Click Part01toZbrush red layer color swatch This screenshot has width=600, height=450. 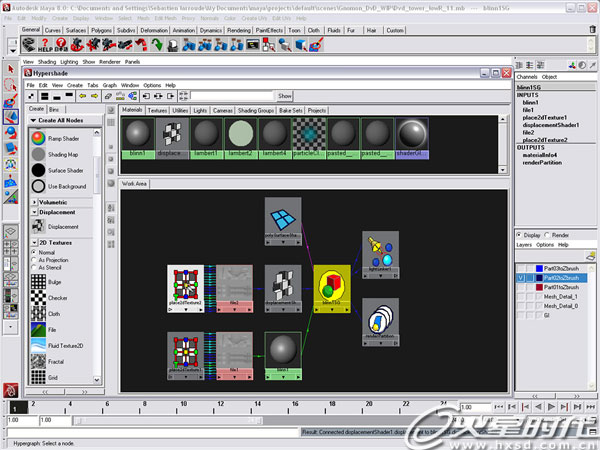539,287
